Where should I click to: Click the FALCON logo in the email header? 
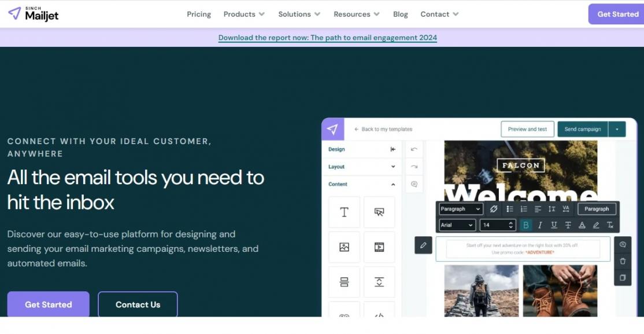point(521,166)
